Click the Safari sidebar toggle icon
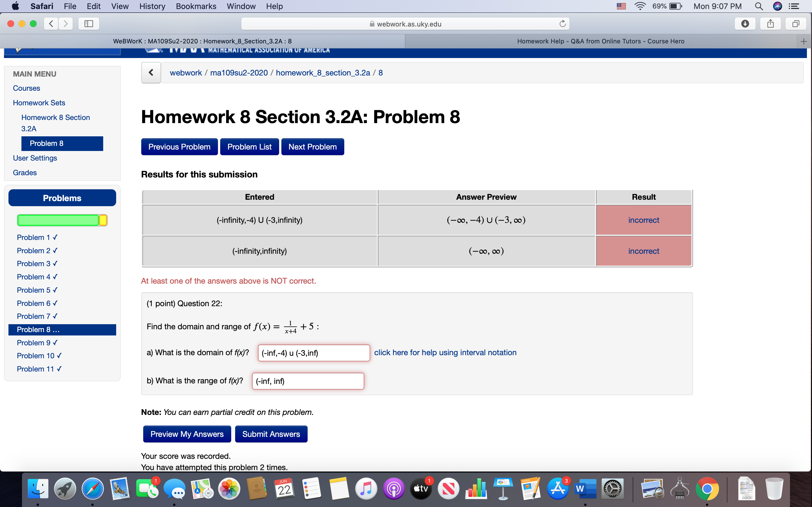Screen dimensions: 812x507 click(89, 23)
